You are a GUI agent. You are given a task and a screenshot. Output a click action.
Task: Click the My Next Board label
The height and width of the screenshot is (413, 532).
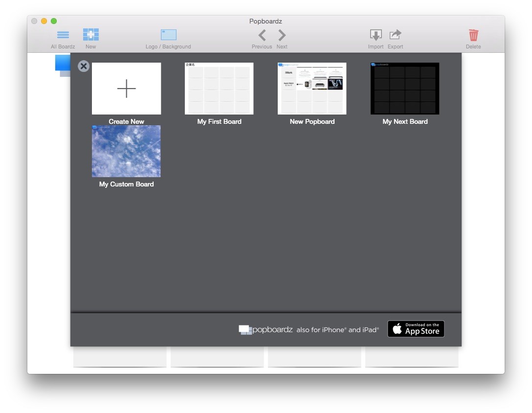(x=405, y=121)
